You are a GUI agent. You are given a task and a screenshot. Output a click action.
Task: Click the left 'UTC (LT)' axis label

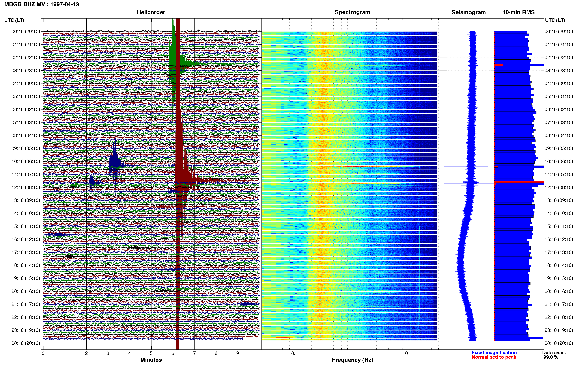coord(14,20)
